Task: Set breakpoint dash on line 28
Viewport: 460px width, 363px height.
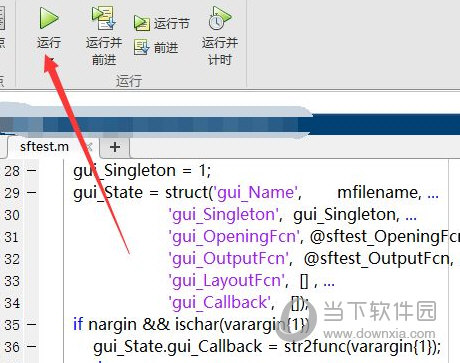Action: click(x=32, y=171)
